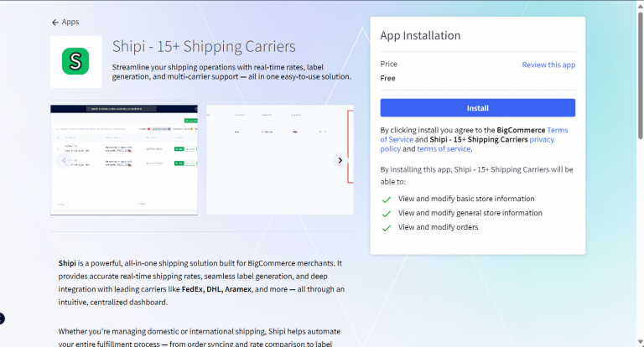Image resolution: width=644 pixels, height=347 pixels.
Task: Click the scrollbar's up arrow
Action: [x=640, y=4]
